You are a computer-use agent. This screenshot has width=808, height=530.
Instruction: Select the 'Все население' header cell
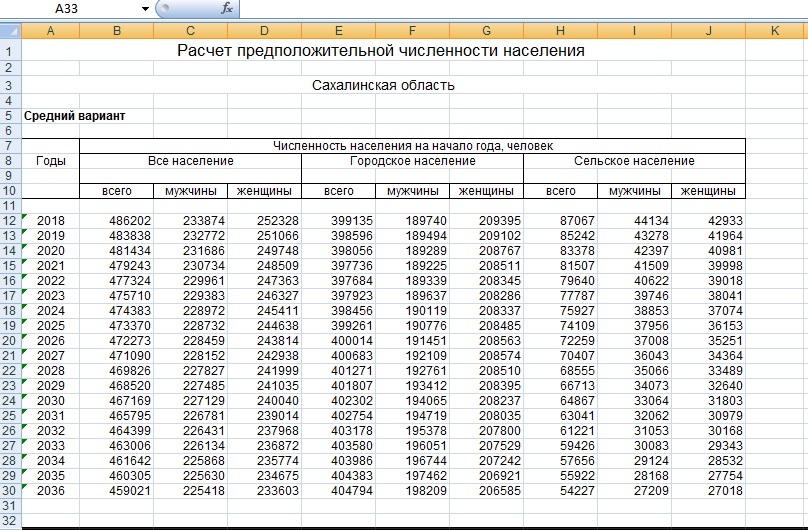190,161
